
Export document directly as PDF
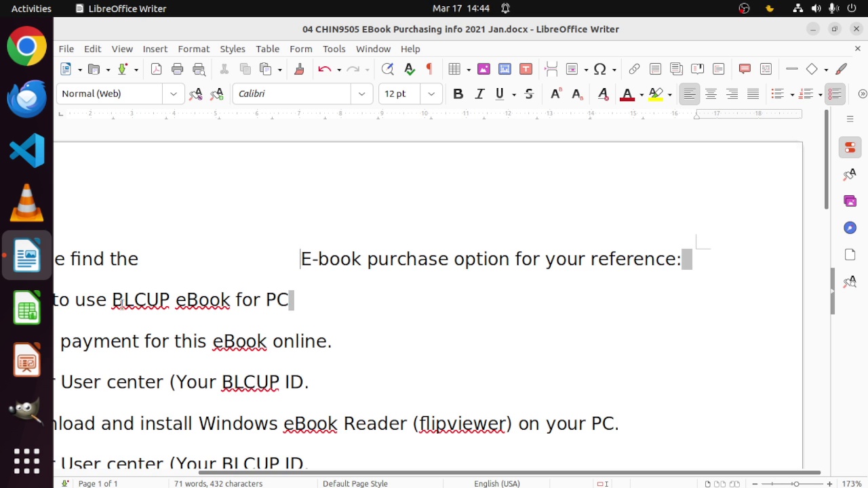156,69
